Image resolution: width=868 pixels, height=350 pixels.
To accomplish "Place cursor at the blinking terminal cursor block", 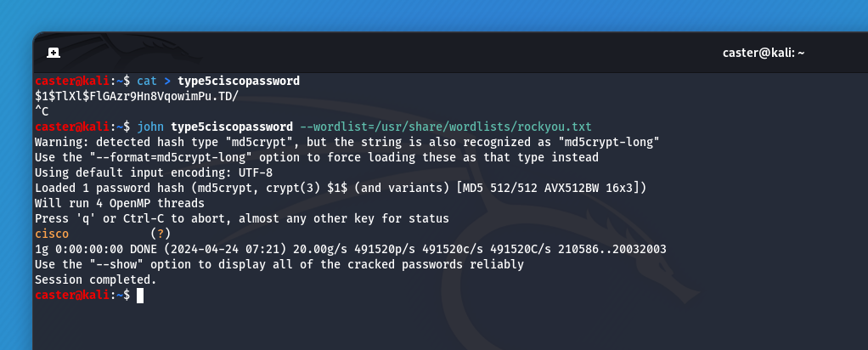I will pos(140,295).
